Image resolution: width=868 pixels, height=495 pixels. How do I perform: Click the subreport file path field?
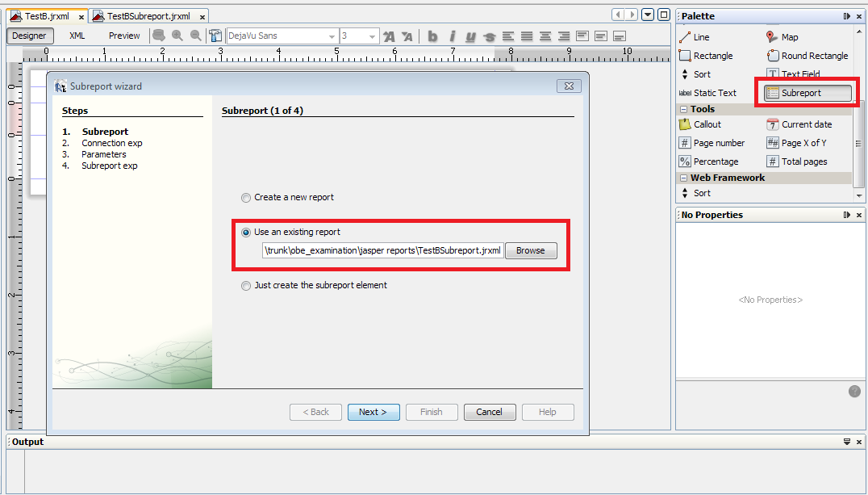379,250
